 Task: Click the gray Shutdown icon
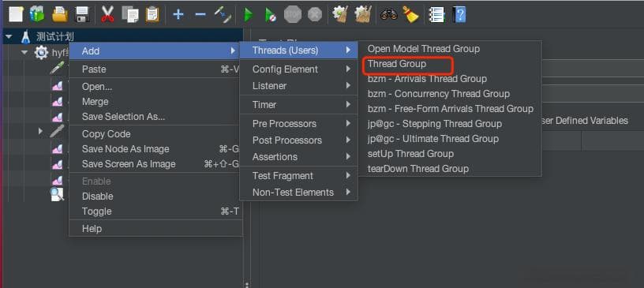point(315,15)
